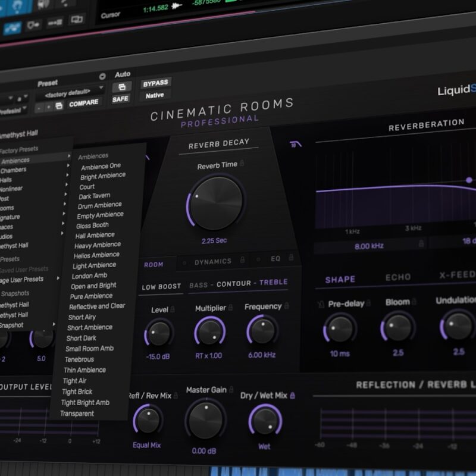Toggle the COMPARE button
The image size is (476, 476).
tap(83, 103)
